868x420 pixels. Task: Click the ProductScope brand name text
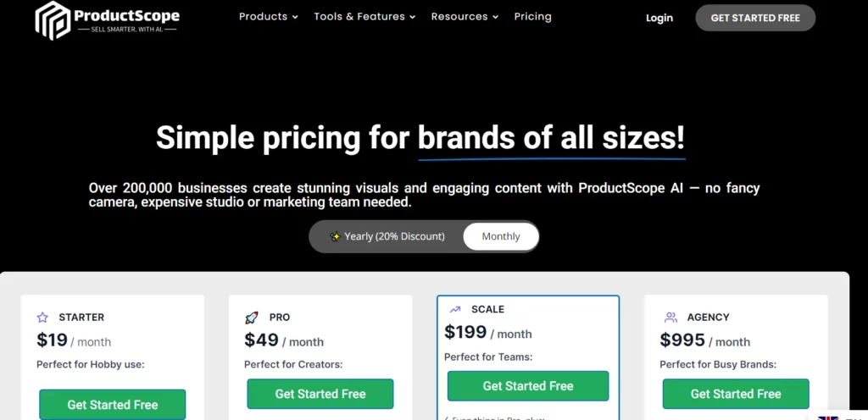127,15
